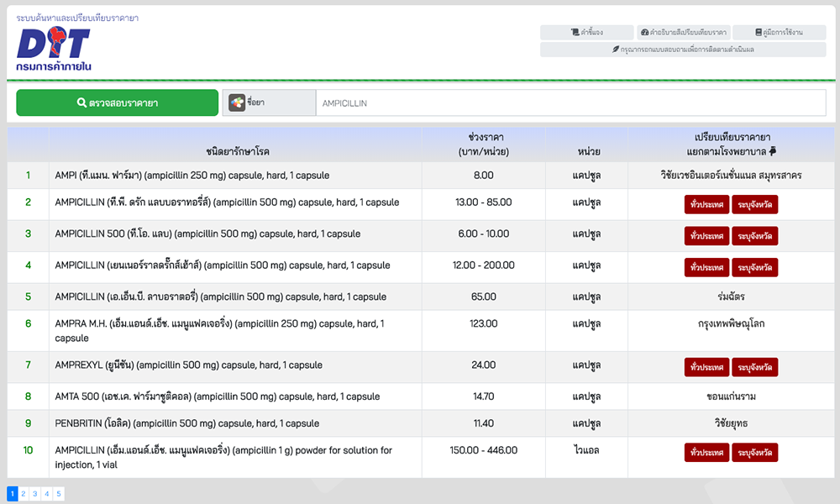Click ระบุจังหวัด for the ampicillin 1 g injection row

click(755, 452)
